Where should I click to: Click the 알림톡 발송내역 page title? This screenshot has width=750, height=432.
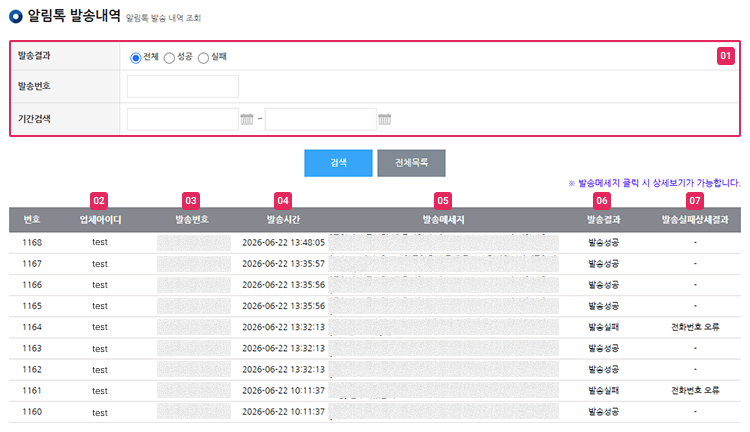coord(74,16)
